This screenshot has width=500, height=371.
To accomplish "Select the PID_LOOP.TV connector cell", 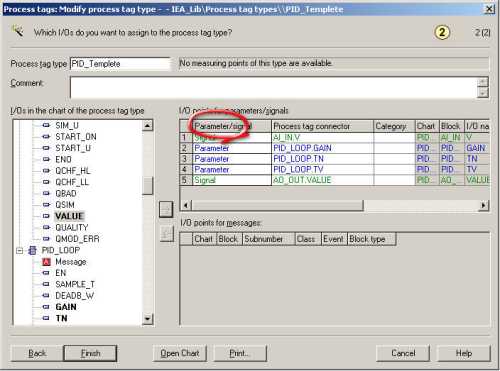I will point(322,169).
